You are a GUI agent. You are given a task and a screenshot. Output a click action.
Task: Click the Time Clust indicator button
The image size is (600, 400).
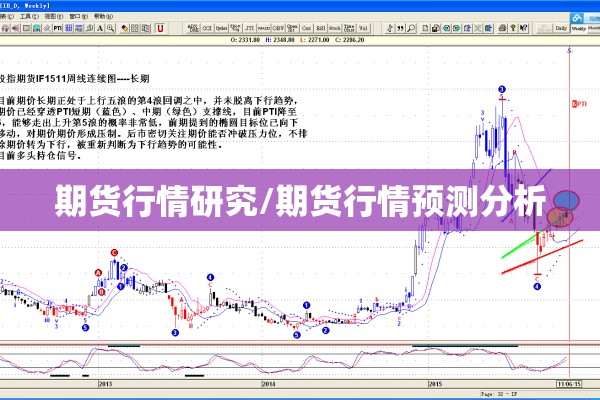[349, 28]
